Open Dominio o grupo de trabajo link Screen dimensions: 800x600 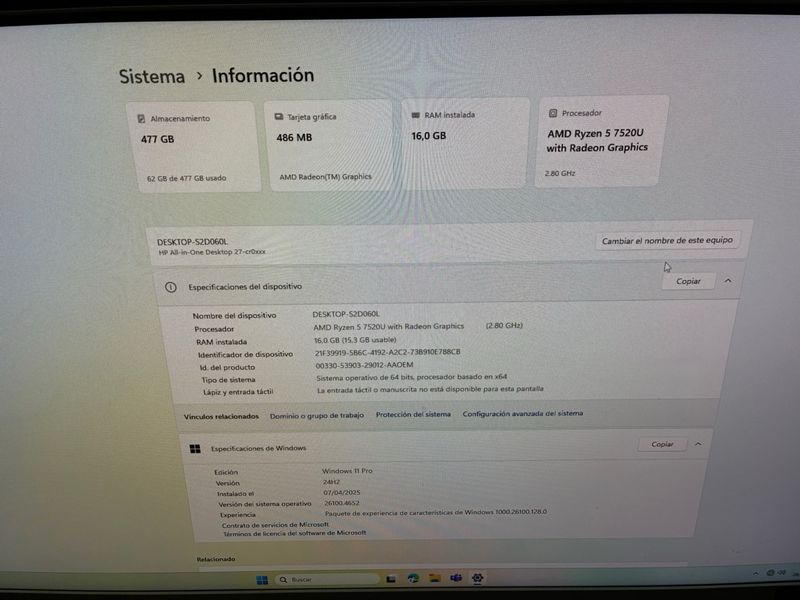(x=317, y=415)
